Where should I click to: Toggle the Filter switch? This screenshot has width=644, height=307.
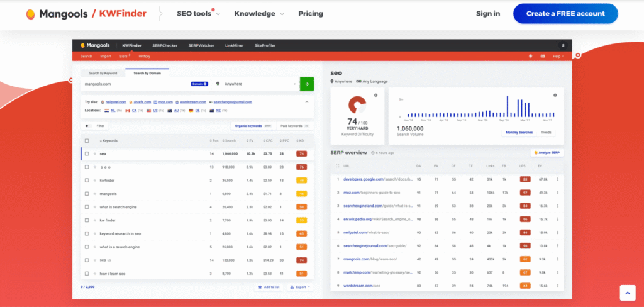click(x=87, y=126)
